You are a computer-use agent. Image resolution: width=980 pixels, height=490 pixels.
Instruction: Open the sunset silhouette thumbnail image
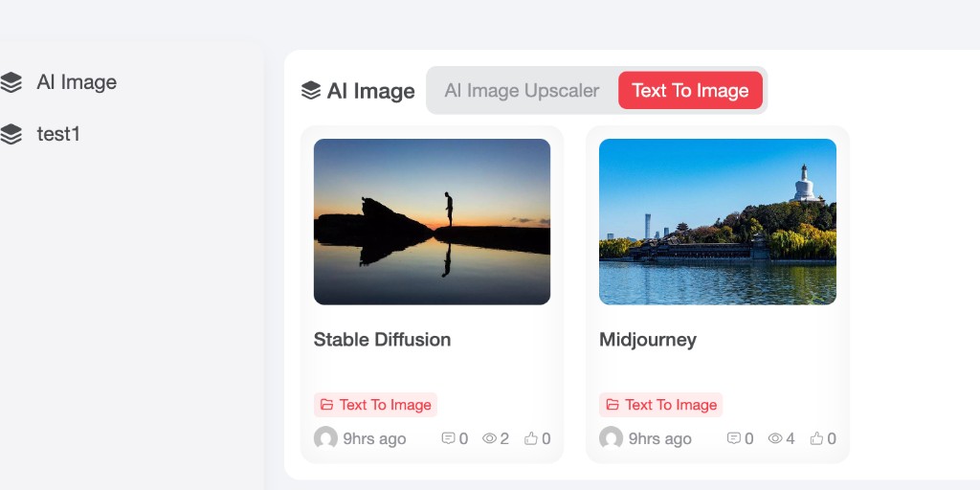pos(432,222)
